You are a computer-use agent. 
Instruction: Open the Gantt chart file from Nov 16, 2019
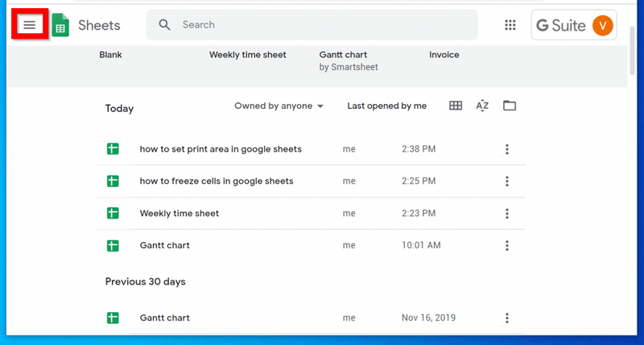click(x=165, y=318)
